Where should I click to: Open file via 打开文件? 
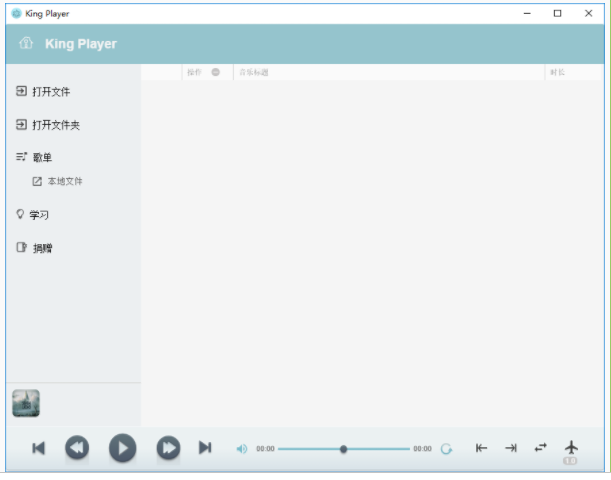point(43,92)
